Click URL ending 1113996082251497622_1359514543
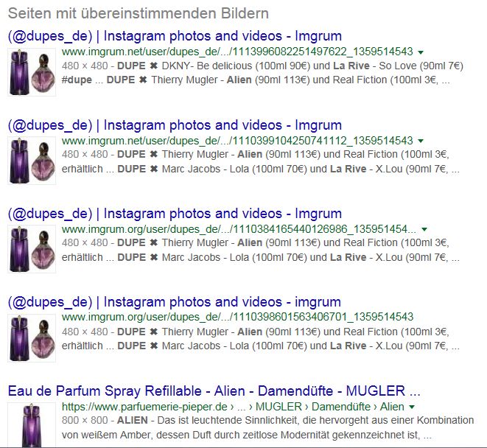 click(237, 52)
